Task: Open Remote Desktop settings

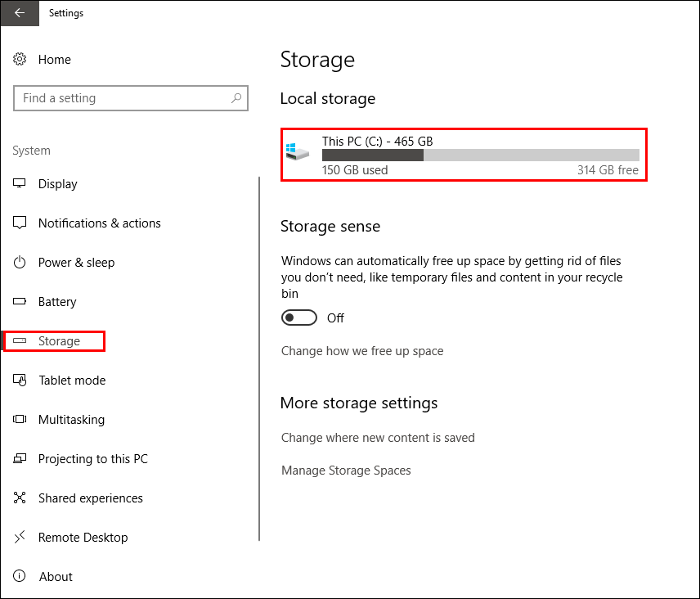Action: 83,538
